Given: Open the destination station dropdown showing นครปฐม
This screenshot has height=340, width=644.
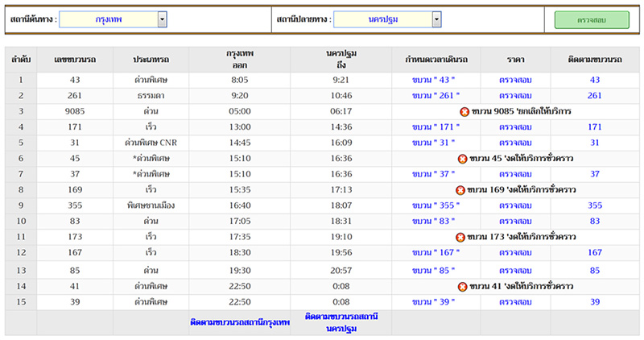Looking at the screenshot, I should [x=436, y=19].
